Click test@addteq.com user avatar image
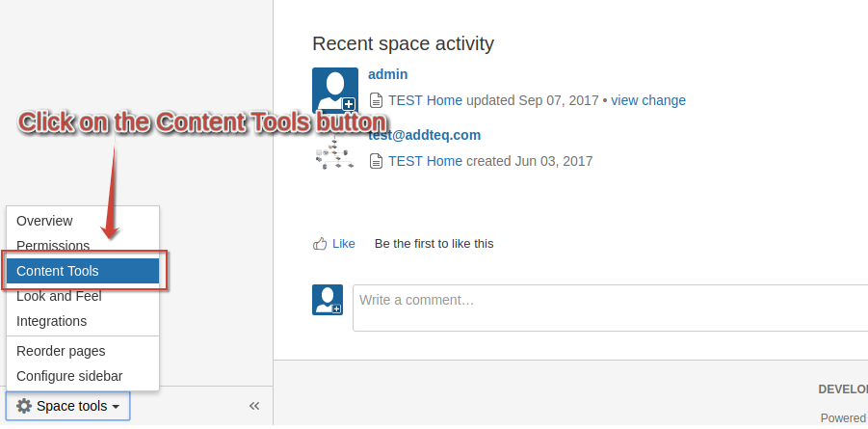Image resolution: width=868 pixels, height=429 pixels. [335, 151]
